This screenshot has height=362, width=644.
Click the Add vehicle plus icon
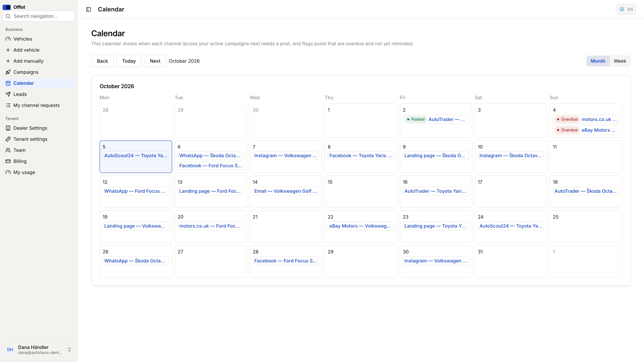click(8, 50)
